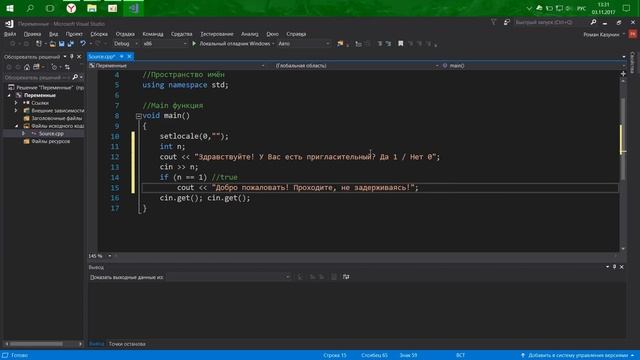
Task: Open the Проект menu
Action: click(74, 34)
